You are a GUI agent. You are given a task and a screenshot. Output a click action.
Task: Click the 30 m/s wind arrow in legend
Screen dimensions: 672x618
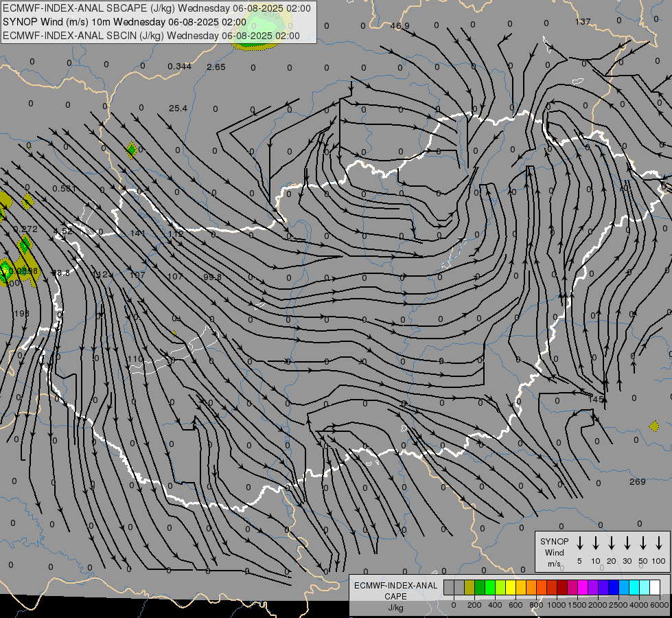point(627,543)
